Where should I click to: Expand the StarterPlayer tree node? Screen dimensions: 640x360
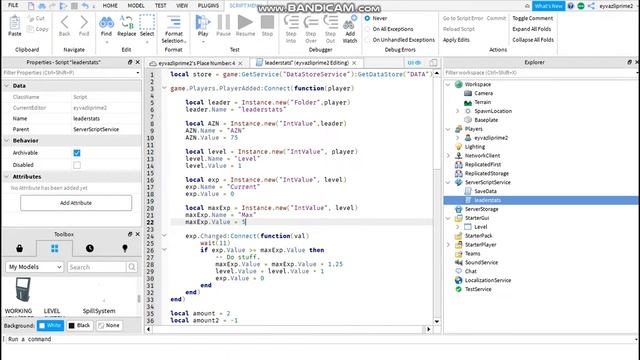[448, 245]
